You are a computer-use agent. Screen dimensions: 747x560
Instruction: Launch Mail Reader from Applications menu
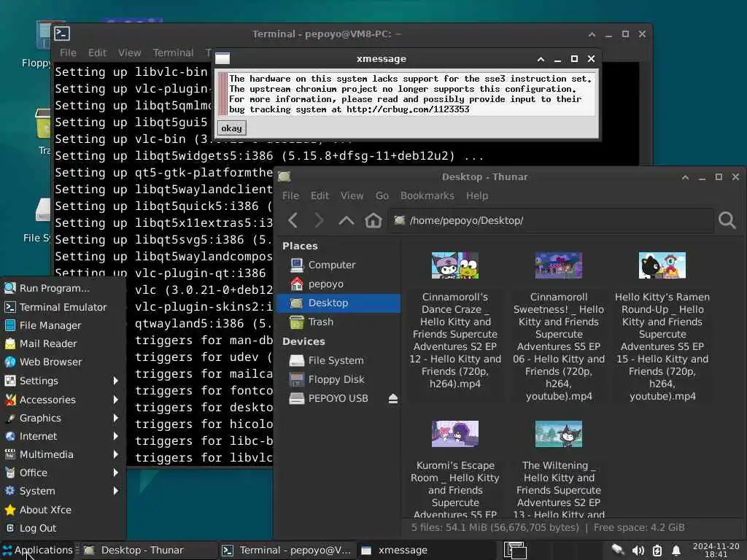[63, 343]
